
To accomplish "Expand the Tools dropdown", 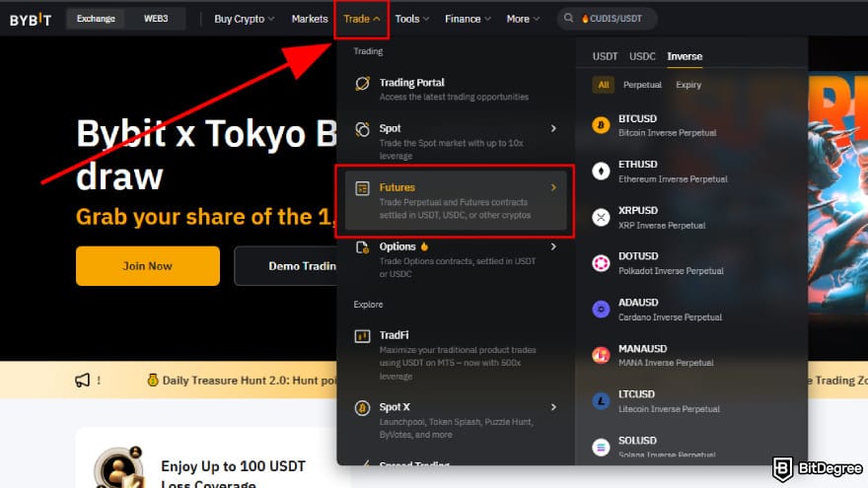I will pos(412,19).
